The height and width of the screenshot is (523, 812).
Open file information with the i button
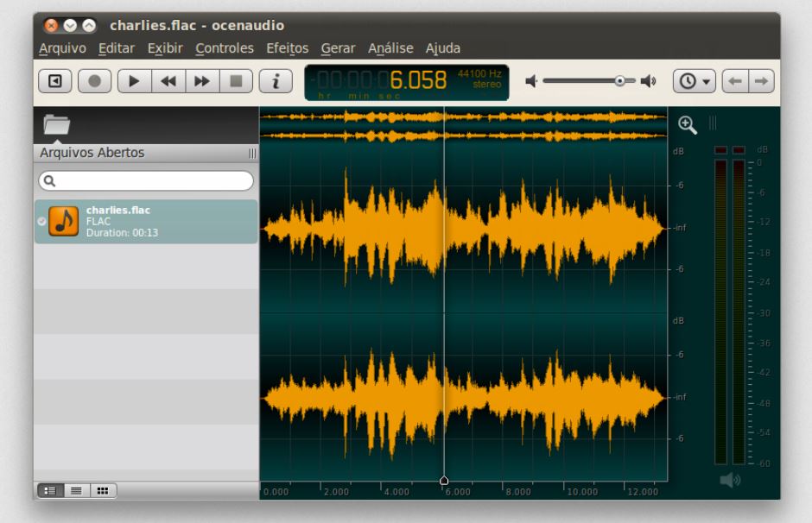click(x=276, y=81)
